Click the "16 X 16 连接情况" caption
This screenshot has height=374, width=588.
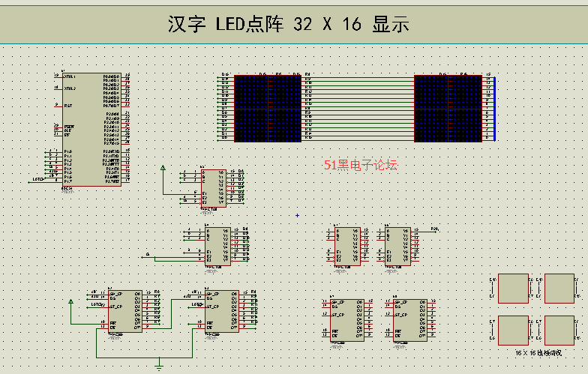click(538, 353)
